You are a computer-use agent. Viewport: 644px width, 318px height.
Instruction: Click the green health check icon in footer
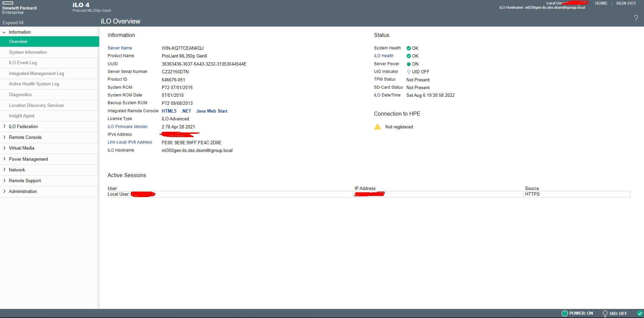pos(640,313)
